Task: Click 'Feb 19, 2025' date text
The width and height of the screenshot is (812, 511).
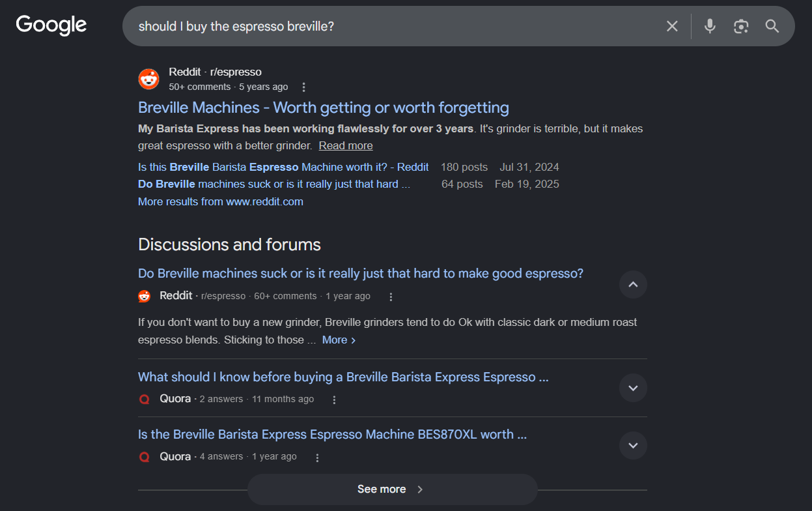Action: click(527, 184)
